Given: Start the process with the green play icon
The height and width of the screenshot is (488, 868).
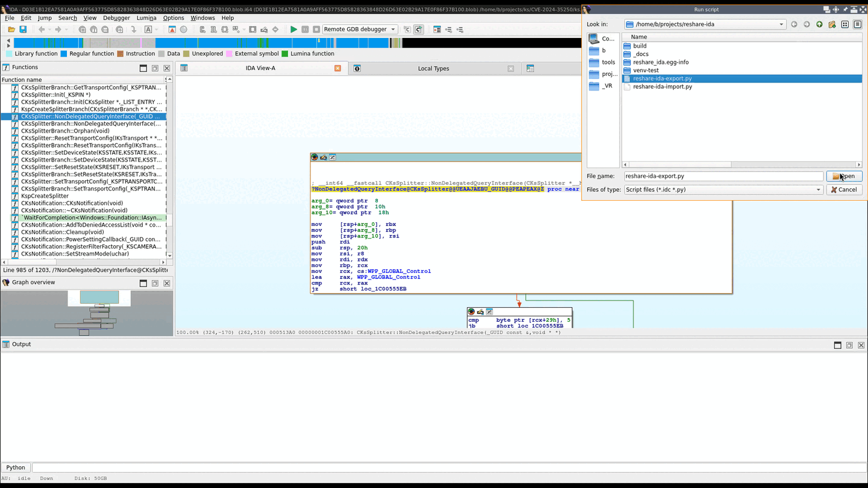Looking at the screenshot, I should (293, 29).
